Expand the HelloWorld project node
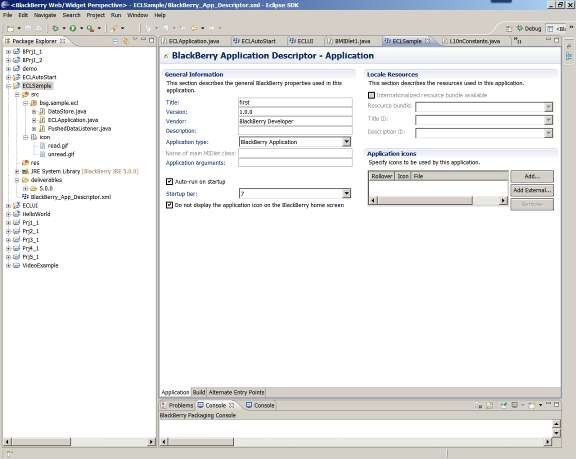 [8, 214]
